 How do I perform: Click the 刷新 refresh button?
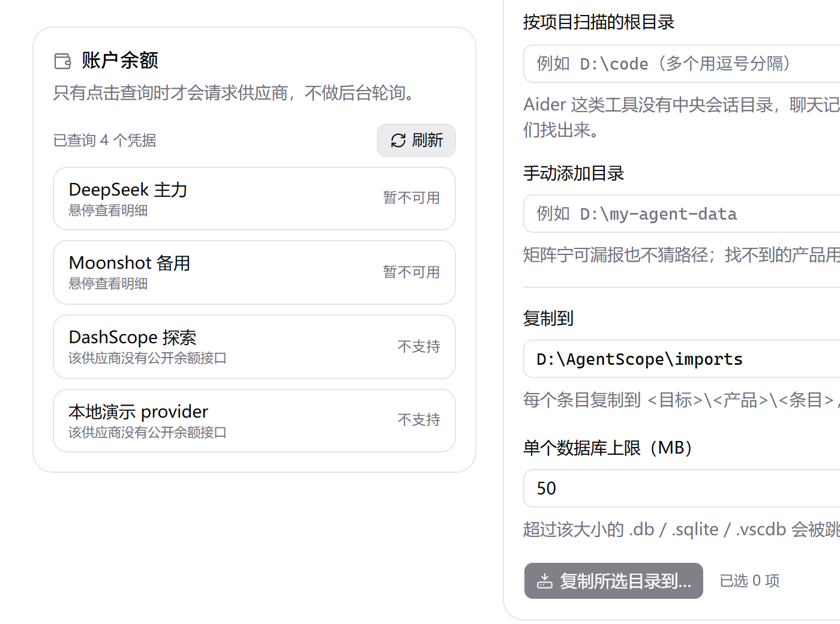(x=416, y=140)
